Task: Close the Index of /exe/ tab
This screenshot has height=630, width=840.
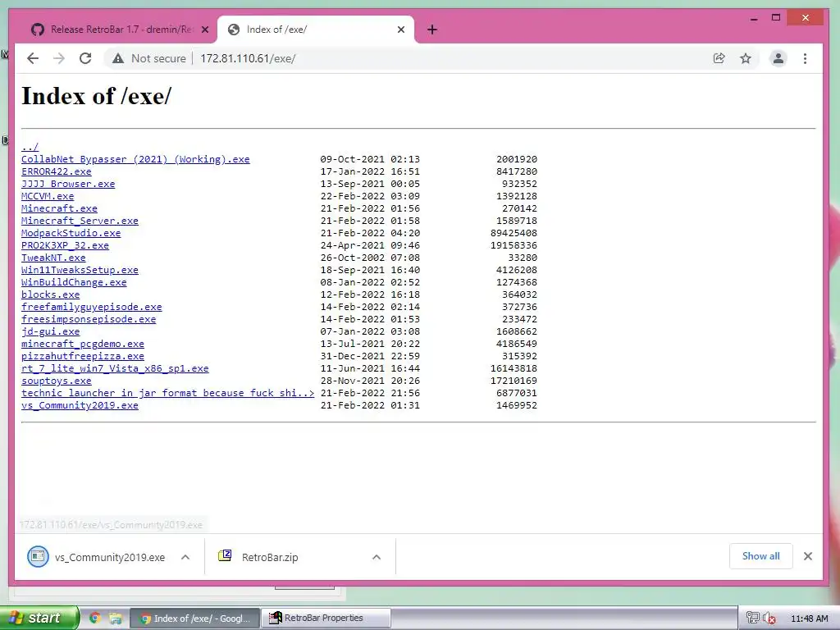Action: point(400,30)
